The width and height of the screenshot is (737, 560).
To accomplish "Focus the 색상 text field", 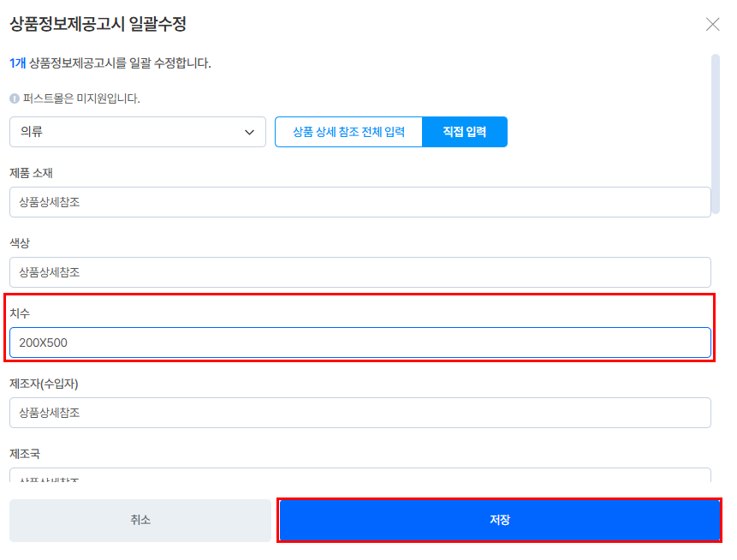I will pyautogui.click(x=360, y=272).
